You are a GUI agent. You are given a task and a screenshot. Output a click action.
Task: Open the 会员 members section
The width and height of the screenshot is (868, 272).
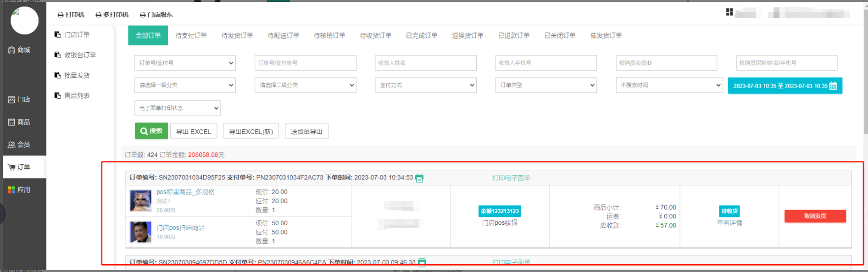coord(19,145)
